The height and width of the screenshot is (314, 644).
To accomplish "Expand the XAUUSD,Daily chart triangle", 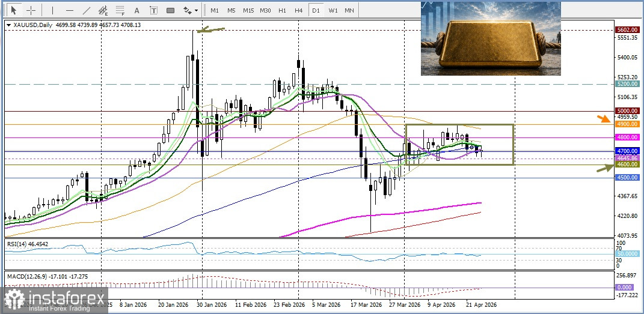I will coord(8,25).
